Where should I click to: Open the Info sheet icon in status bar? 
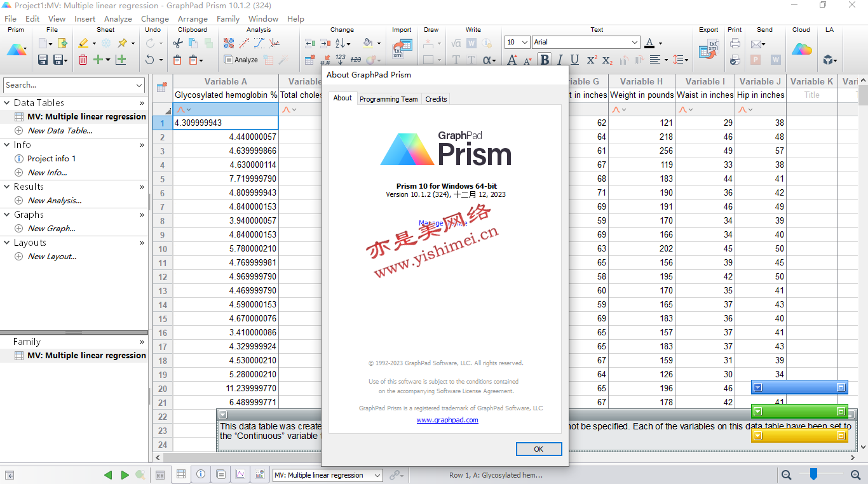click(201, 474)
